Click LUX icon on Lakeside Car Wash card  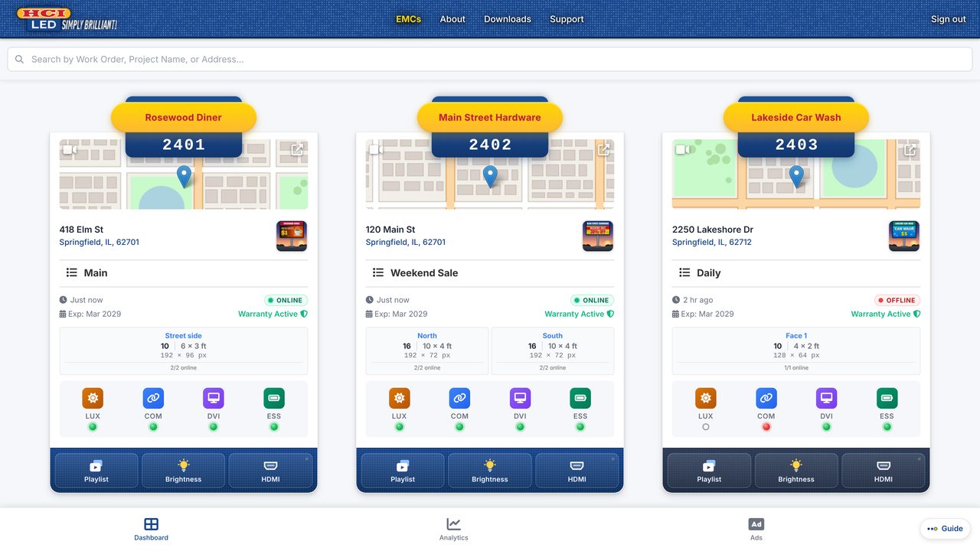click(706, 398)
